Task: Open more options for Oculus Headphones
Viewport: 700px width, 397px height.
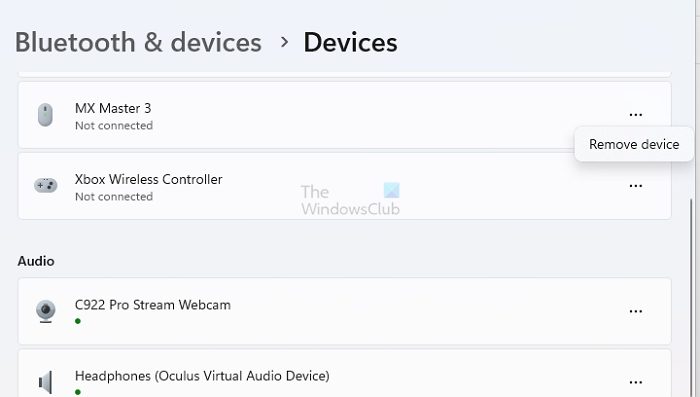Action: coord(635,382)
